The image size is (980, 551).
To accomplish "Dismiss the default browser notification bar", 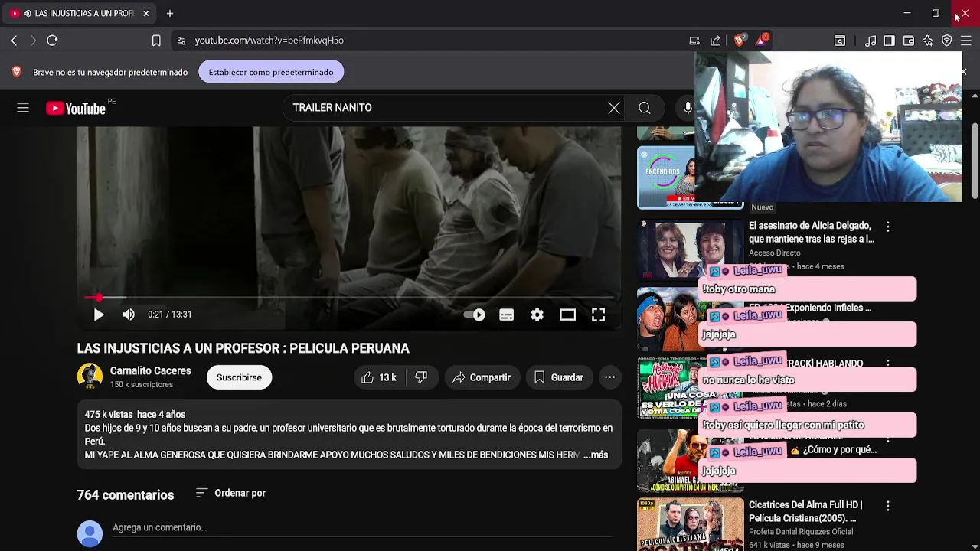I will click(964, 72).
